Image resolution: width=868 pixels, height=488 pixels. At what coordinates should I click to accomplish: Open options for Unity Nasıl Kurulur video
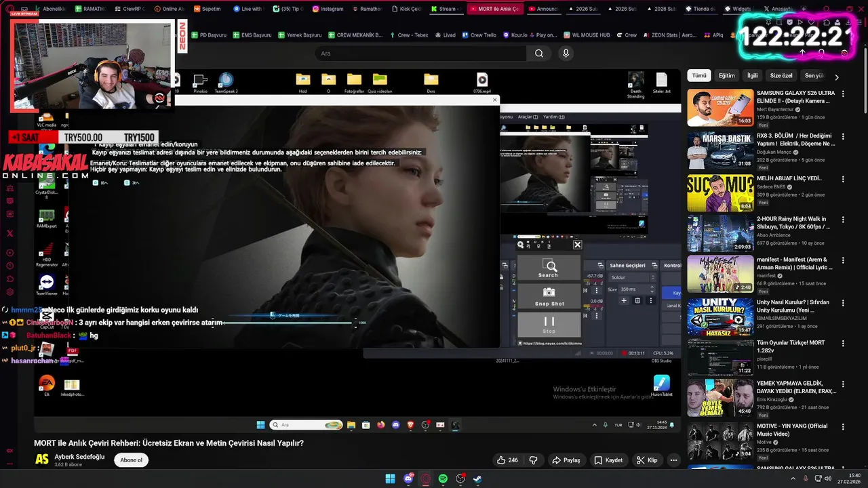(843, 303)
